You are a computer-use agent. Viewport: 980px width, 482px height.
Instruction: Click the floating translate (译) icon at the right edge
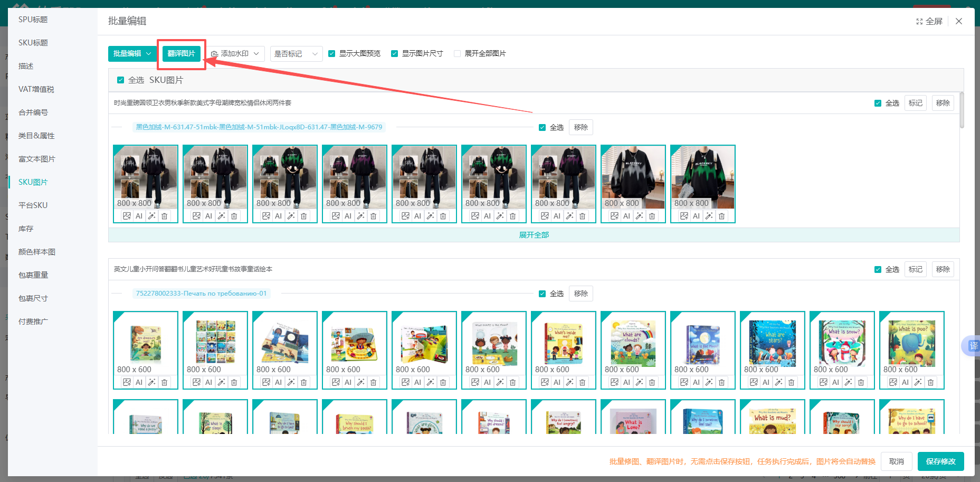click(x=973, y=346)
